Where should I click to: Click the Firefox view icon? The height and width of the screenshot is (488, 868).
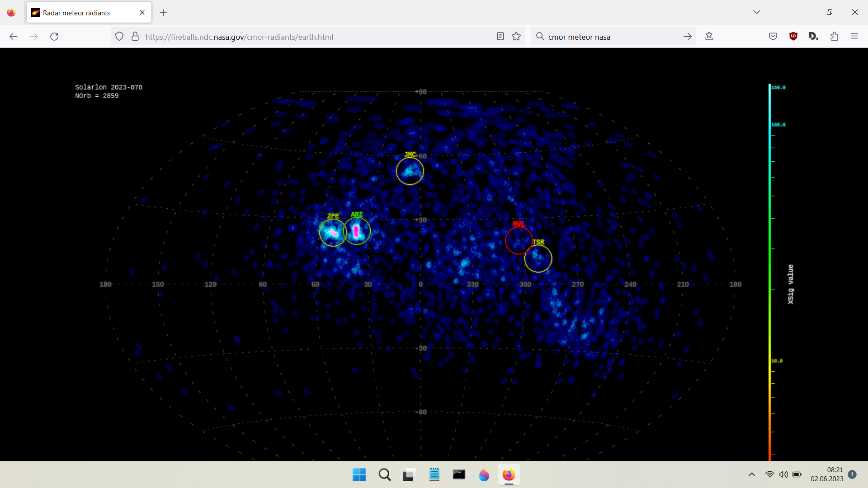point(11,13)
